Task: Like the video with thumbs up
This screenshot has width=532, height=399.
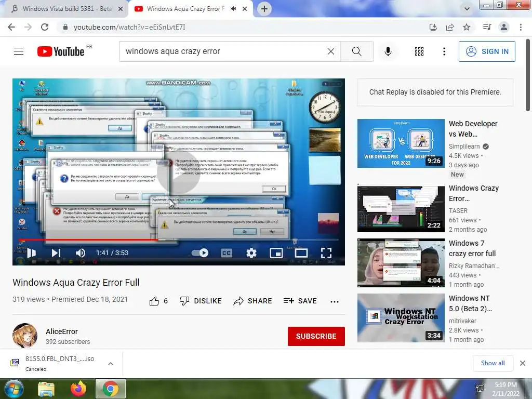Action: 158,301
